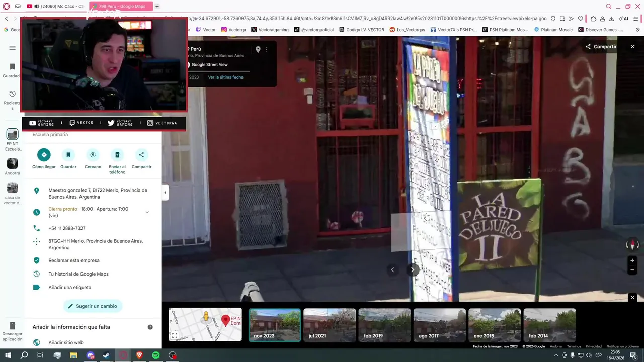Viewport: 644px width, 362px height.
Task: Select feb 2014 imagery thumbnail
Action: 549,325
